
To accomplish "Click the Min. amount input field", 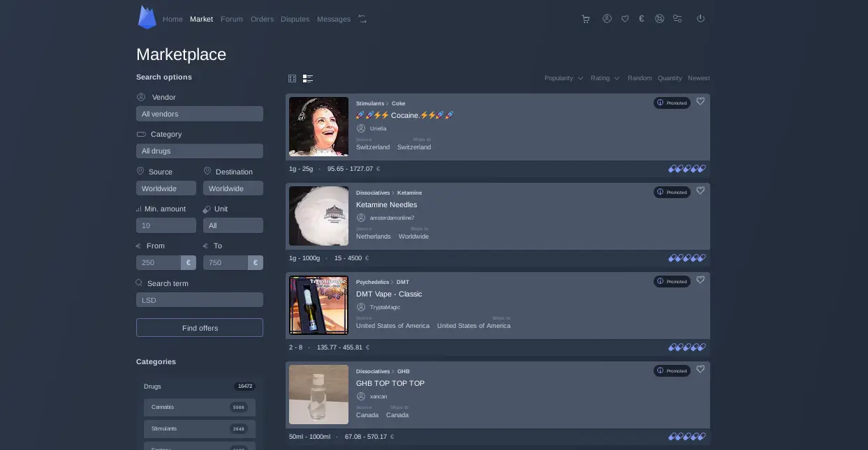I will coord(166,225).
